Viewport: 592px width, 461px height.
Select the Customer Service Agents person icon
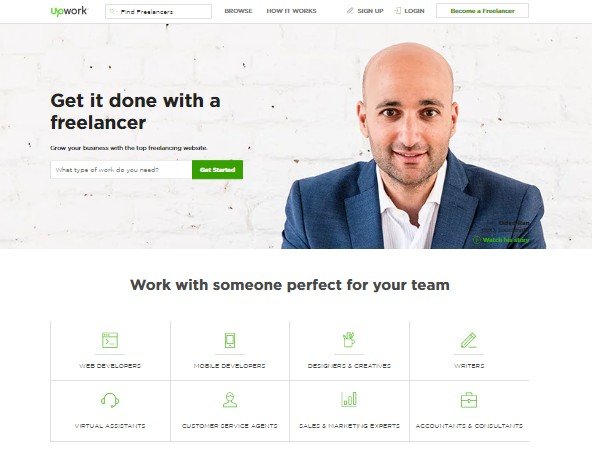tap(230, 399)
